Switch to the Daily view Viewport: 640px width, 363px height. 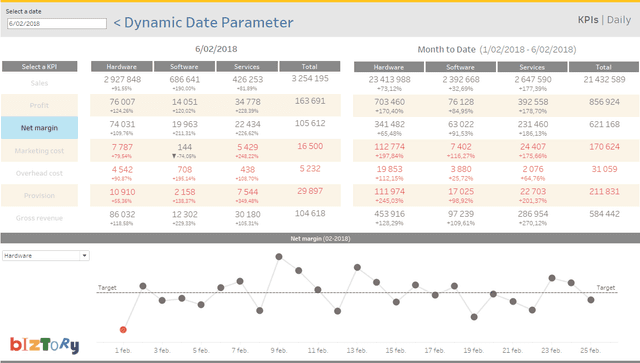pos(619,20)
